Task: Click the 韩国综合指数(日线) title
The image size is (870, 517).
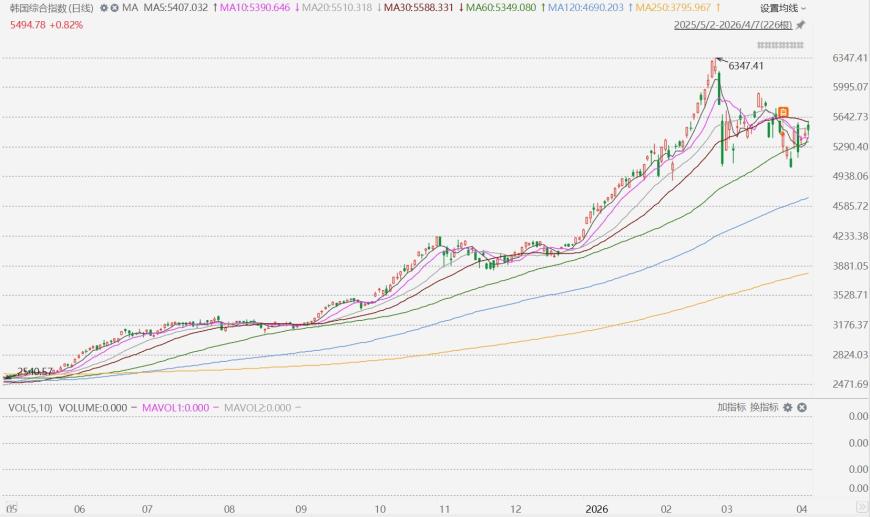Action: pos(52,7)
